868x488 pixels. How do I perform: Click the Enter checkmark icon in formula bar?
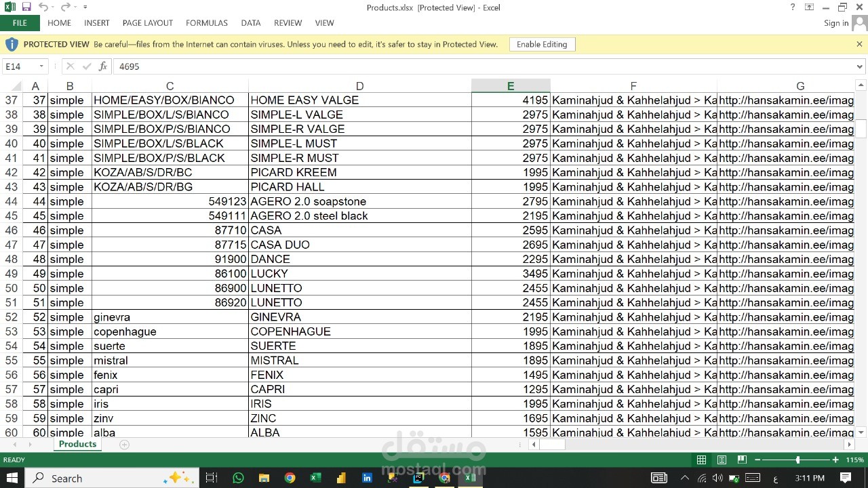[x=87, y=66]
